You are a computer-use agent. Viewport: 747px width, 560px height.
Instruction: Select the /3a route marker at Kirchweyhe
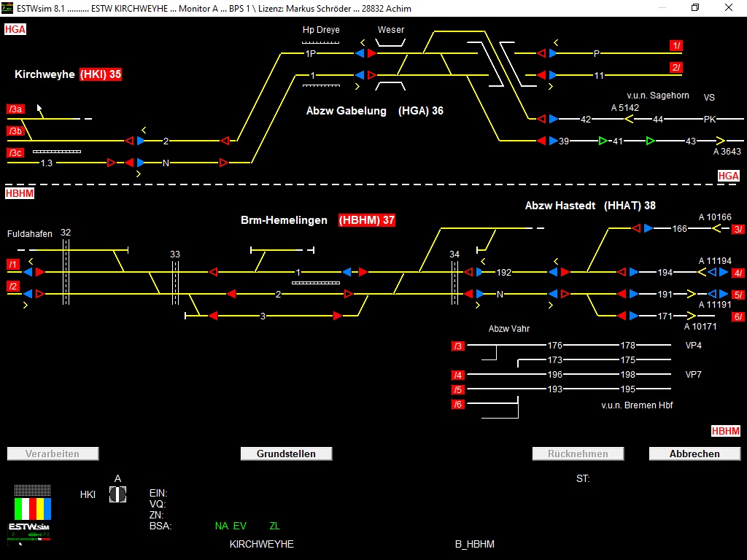tap(16, 109)
